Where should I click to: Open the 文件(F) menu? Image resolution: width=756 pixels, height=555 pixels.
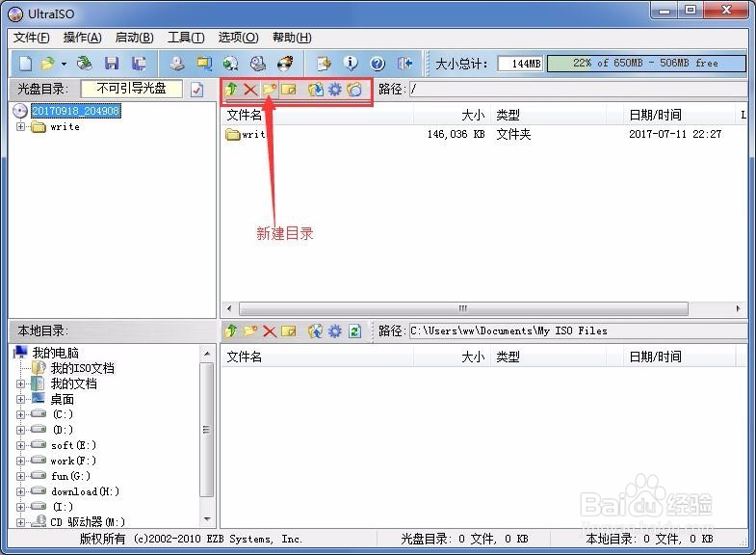[x=32, y=38]
